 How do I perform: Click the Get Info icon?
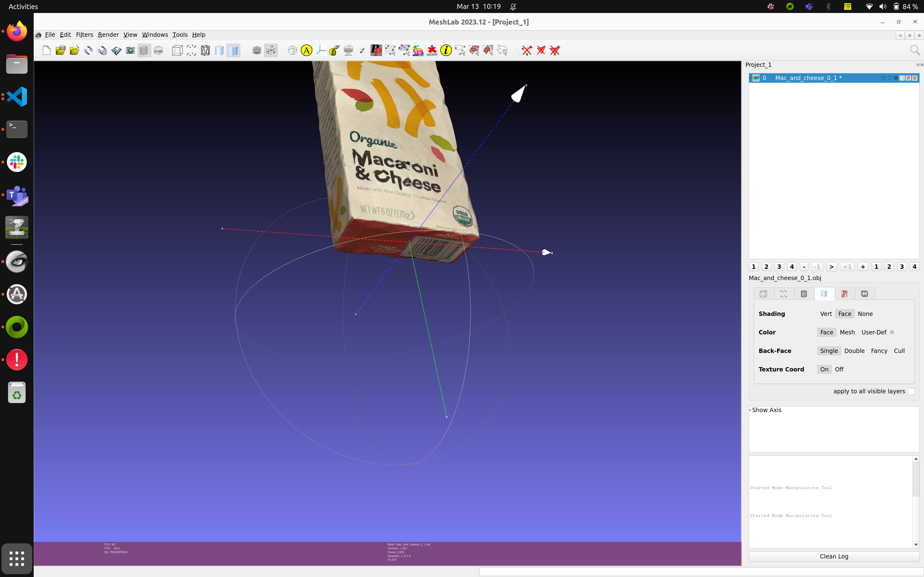point(446,50)
